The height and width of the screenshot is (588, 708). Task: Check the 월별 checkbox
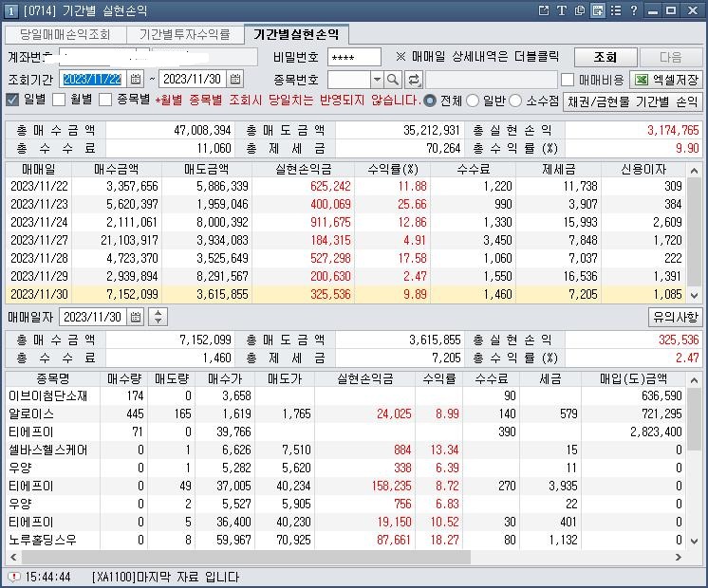59,100
